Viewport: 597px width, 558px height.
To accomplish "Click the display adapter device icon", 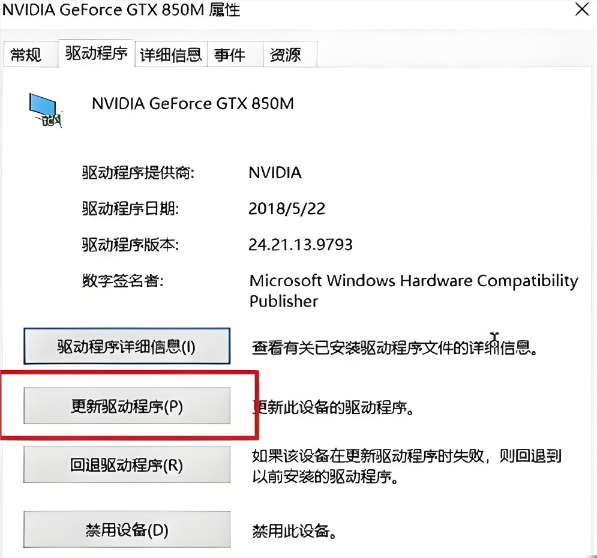I will (45, 110).
